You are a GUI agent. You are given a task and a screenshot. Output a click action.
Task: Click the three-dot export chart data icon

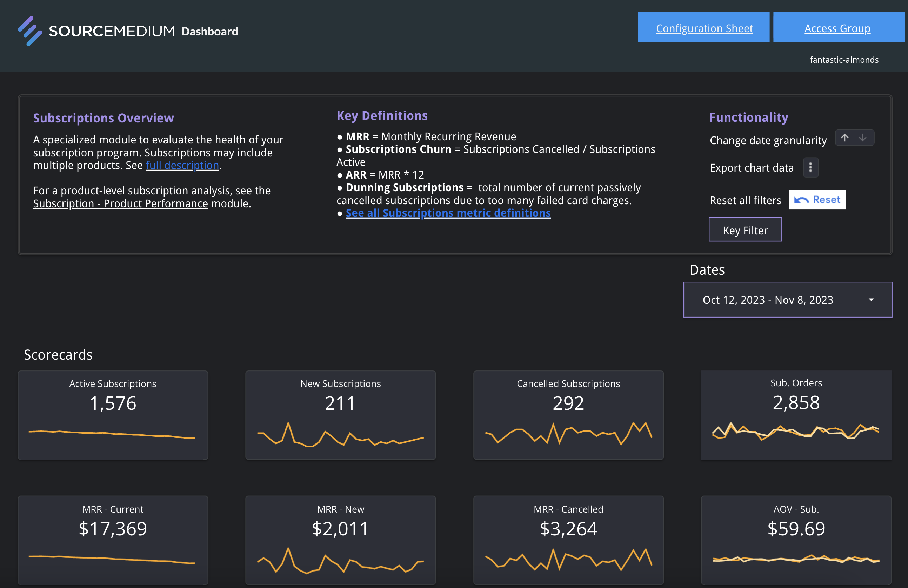[810, 167]
